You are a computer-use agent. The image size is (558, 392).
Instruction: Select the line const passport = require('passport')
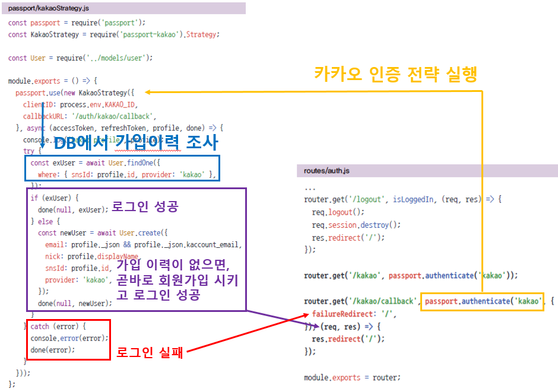[77, 23]
